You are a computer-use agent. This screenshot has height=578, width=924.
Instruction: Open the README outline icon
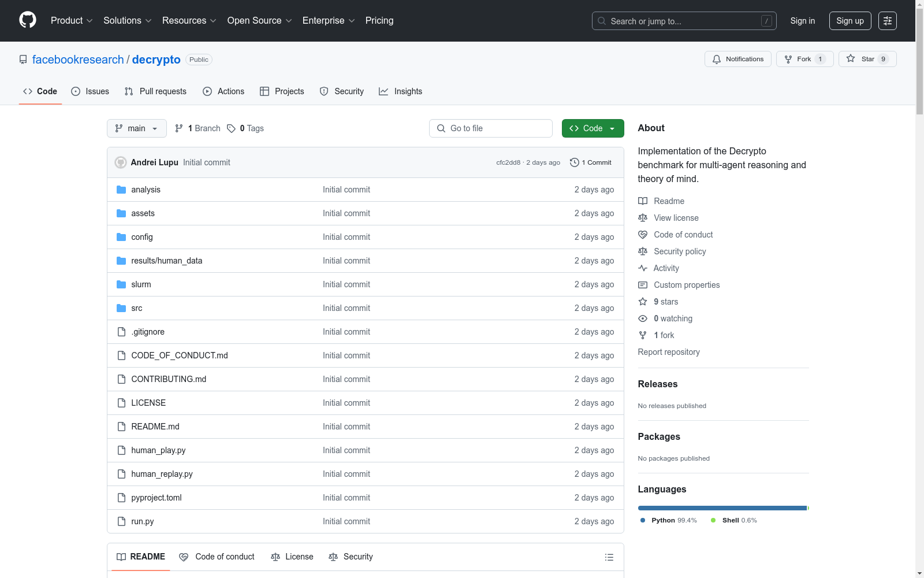pyautogui.click(x=609, y=557)
